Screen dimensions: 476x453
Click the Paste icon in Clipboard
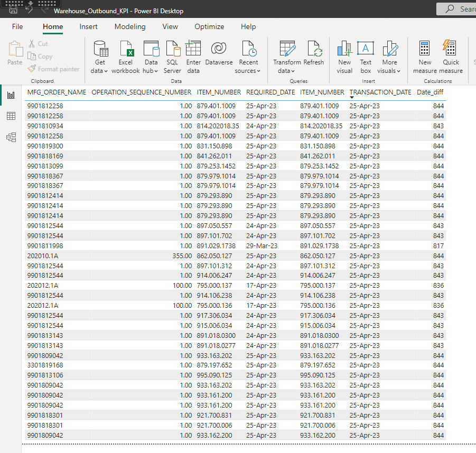coord(15,49)
